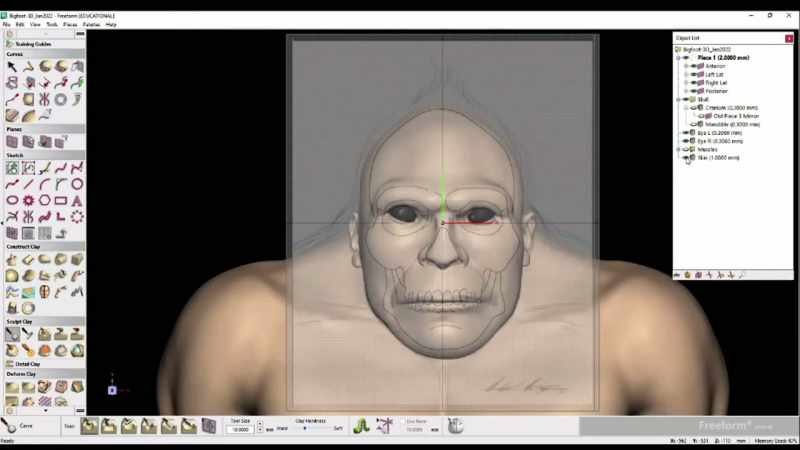Image resolution: width=800 pixels, height=450 pixels.
Task: Open Training Guides
Action: coord(33,44)
